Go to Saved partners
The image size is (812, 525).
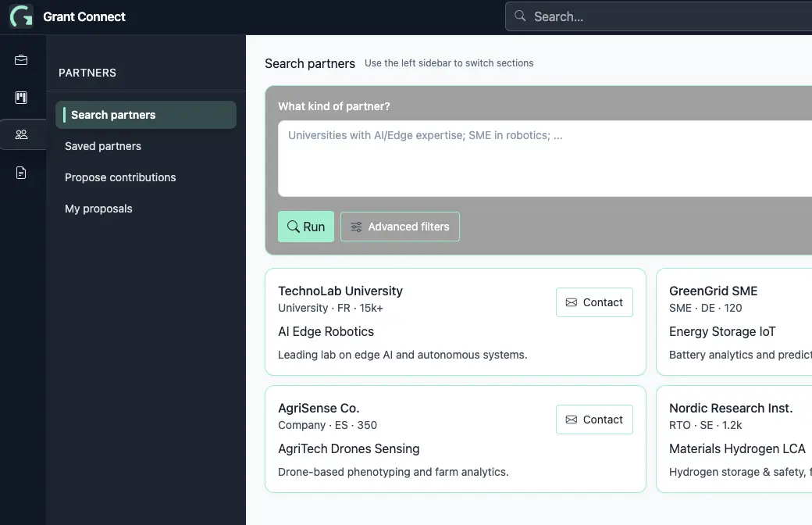(103, 146)
